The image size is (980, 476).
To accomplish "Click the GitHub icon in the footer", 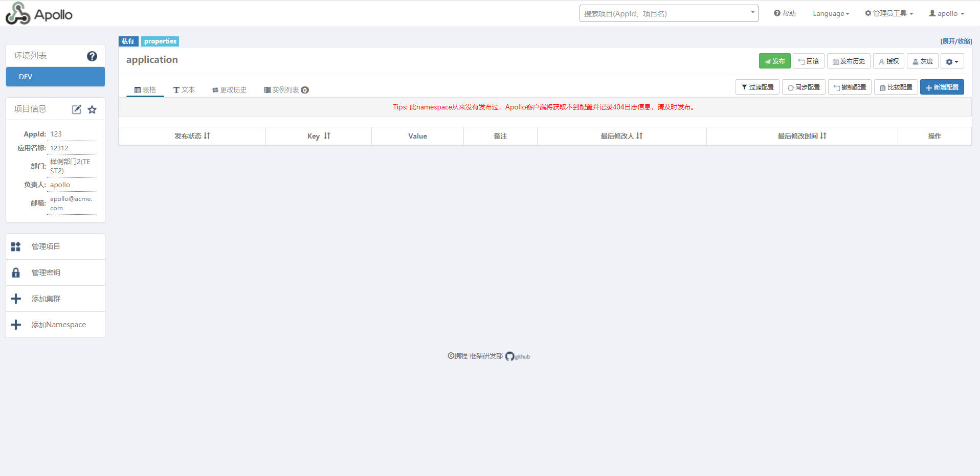I will 510,356.
